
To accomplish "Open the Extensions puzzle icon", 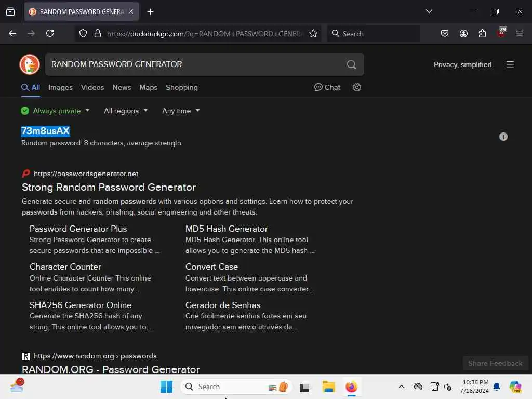I will (x=482, y=33).
